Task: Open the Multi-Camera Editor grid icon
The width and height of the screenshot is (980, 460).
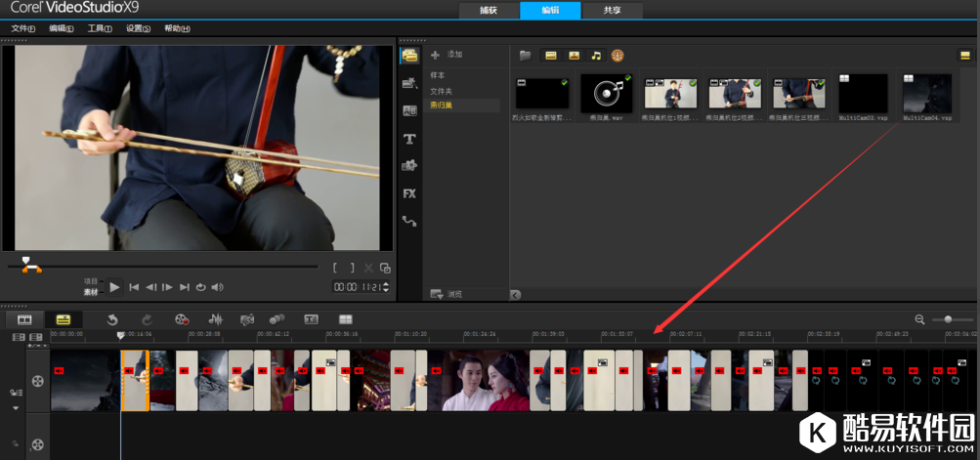Action: (x=345, y=319)
